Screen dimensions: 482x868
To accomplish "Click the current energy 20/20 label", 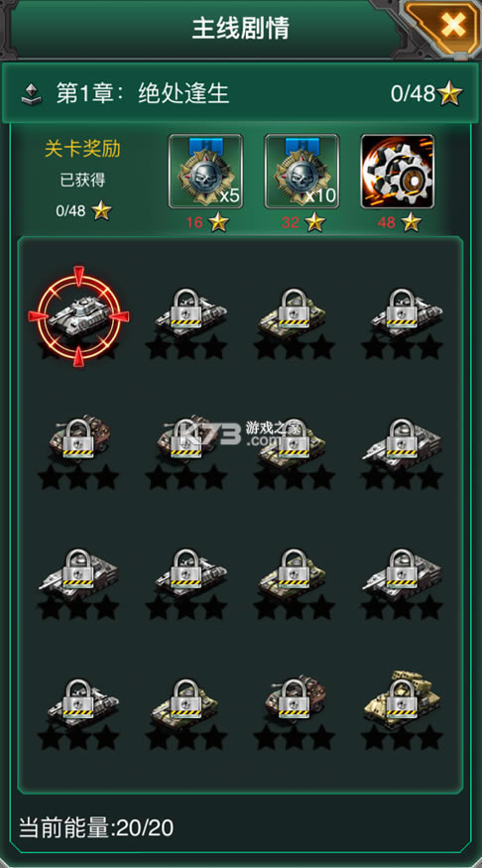I will [96, 828].
